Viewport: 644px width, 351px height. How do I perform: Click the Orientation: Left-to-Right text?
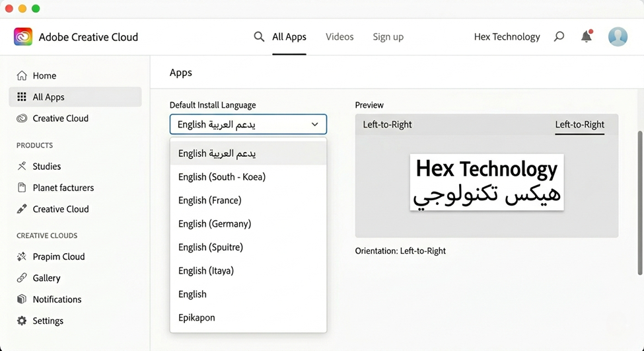[x=400, y=251]
